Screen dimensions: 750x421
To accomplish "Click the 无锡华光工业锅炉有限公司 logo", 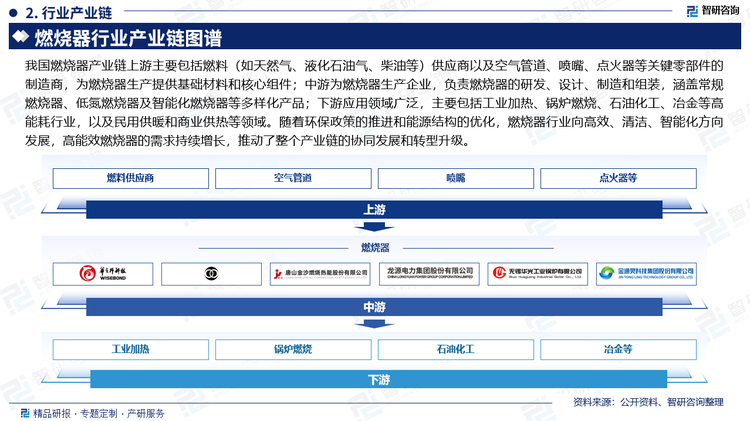I will click(x=538, y=274).
